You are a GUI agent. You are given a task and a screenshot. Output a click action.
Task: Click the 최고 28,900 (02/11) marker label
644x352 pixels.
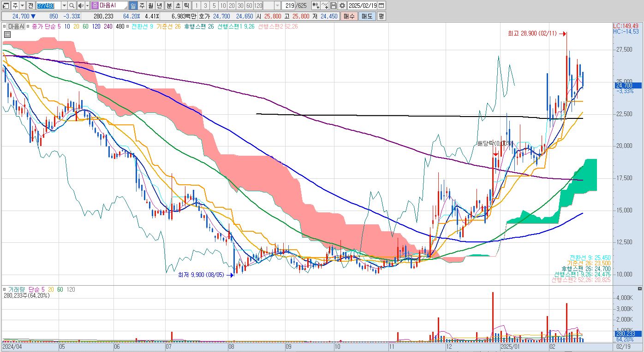pos(532,34)
